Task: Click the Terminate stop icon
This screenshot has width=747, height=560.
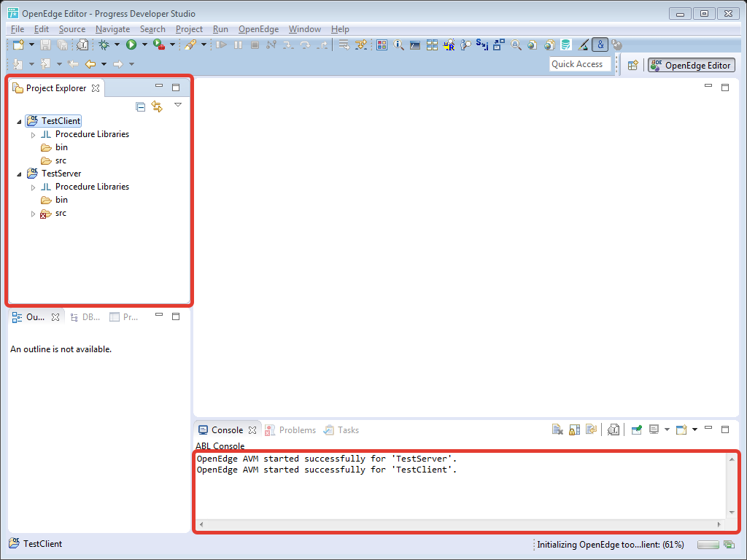Action: click(x=255, y=44)
